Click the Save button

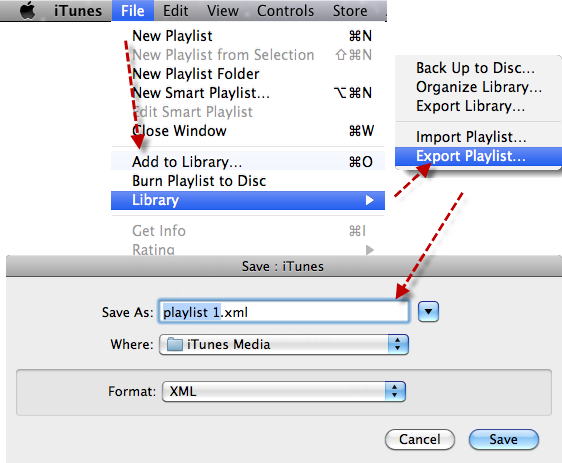[504, 439]
